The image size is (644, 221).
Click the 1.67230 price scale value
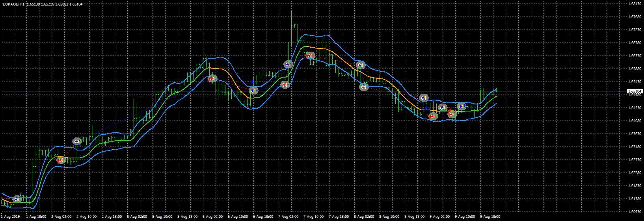point(635,30)
